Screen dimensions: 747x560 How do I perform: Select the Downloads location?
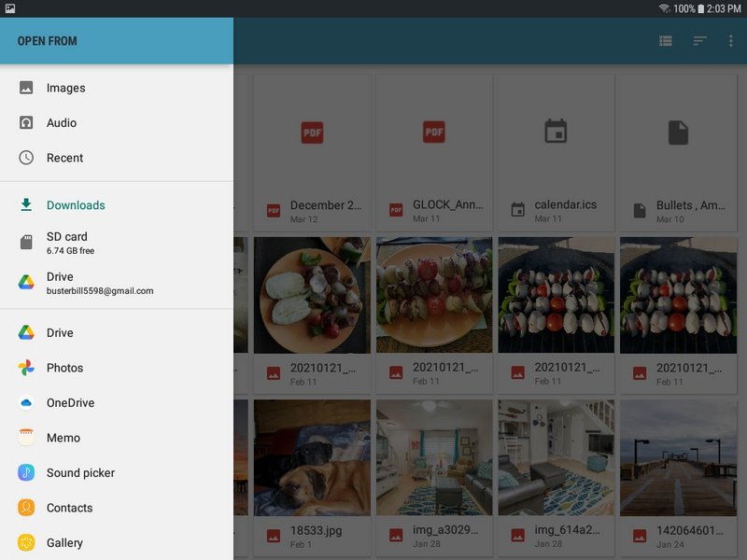coord(117,205)
